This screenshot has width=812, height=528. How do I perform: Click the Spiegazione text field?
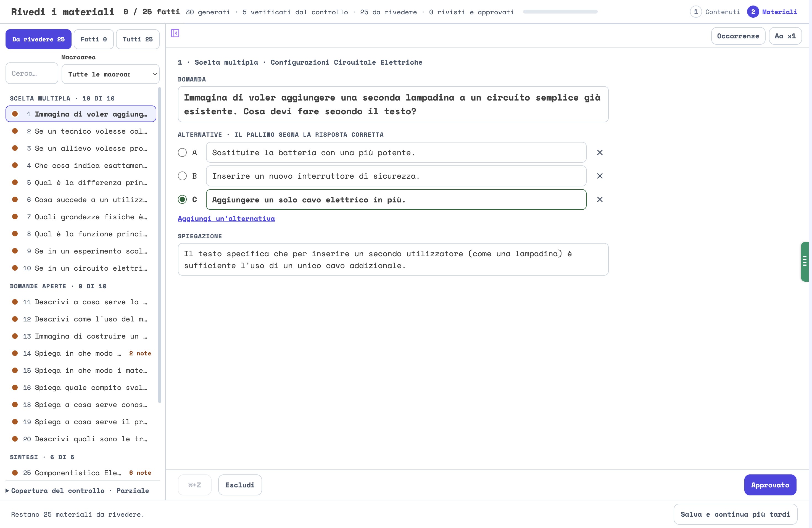click(x=393, y=259)
